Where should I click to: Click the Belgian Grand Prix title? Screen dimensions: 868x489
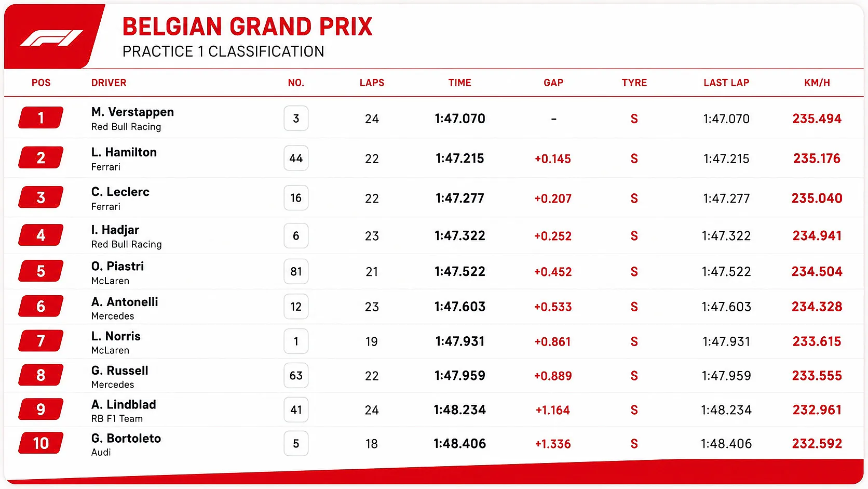pyautogui.click(x=247, y=27)
